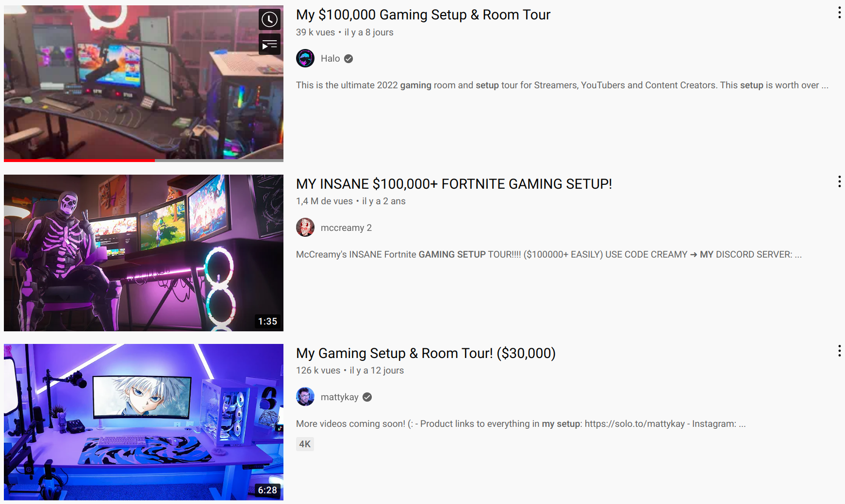Open options menu for $100,000 Room Tour video
Viewport: 845px width, 504px height.
click(x=839, y=13)
